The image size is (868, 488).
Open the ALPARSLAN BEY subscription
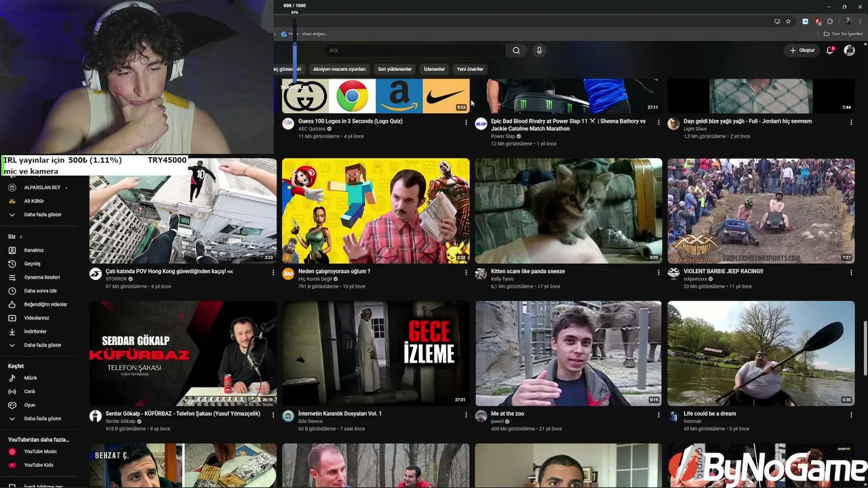43,188
